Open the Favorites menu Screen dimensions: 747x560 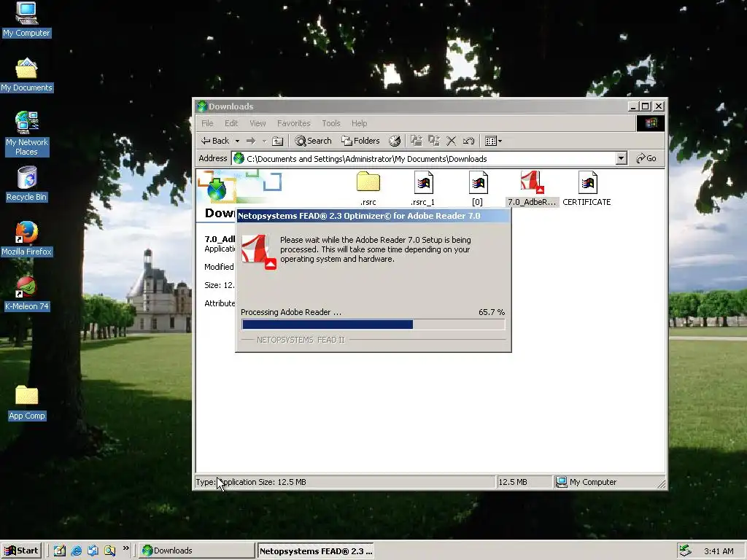(293, 123)
